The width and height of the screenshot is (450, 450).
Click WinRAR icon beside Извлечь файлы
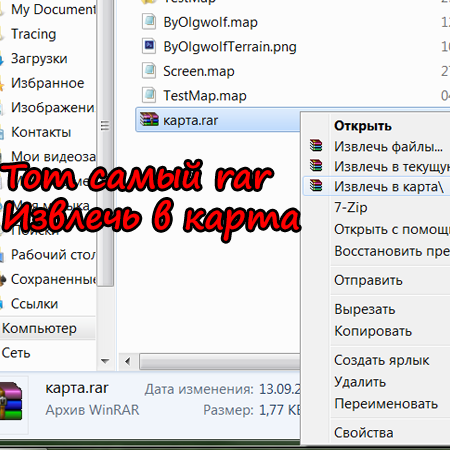click(316, 146)
